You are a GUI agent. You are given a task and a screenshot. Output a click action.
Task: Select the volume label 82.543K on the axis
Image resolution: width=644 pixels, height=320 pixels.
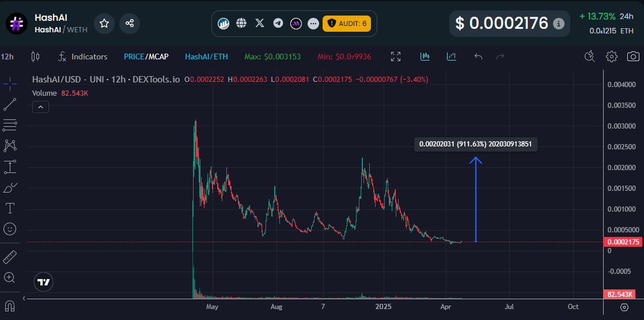coord(619,295)
